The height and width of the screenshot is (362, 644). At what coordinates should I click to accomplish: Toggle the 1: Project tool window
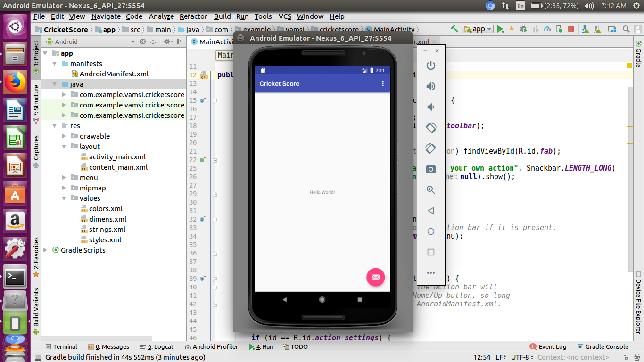click(36, 58)
